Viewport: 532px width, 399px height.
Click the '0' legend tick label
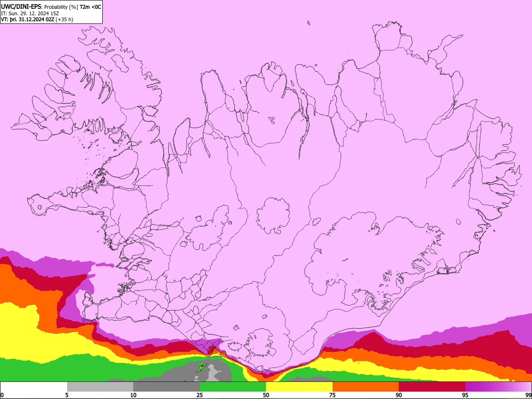pos(2,395)
